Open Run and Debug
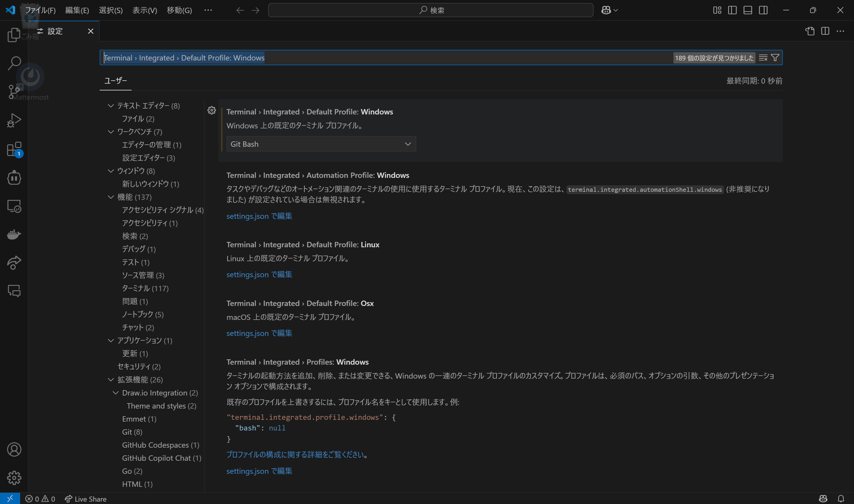The width and height of the screenshot is (854, 504). [14, 119]
